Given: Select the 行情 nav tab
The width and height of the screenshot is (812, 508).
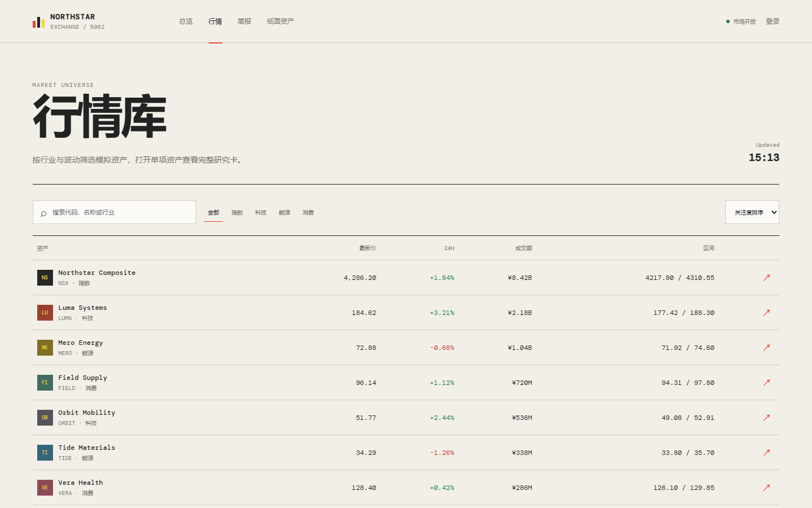Looking at the screenshot, I should [x=215, y=21].
